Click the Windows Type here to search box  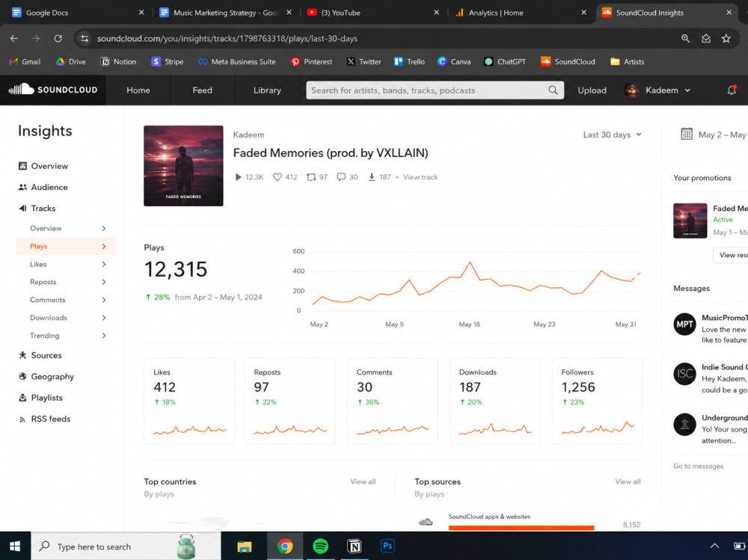[126, 547]
